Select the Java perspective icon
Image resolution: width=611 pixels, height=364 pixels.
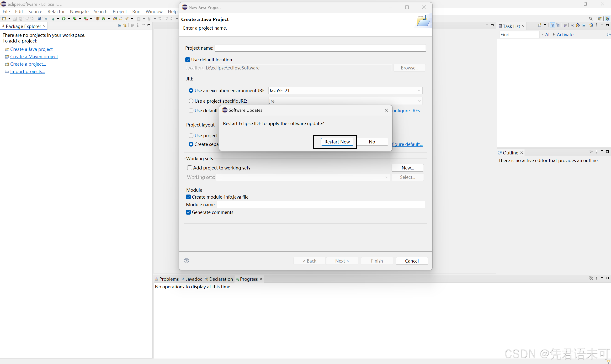(x=608, y=19)
